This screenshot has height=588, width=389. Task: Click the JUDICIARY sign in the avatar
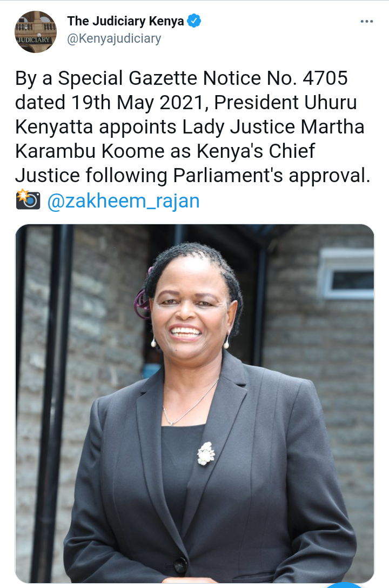click(x=33, y=39)
